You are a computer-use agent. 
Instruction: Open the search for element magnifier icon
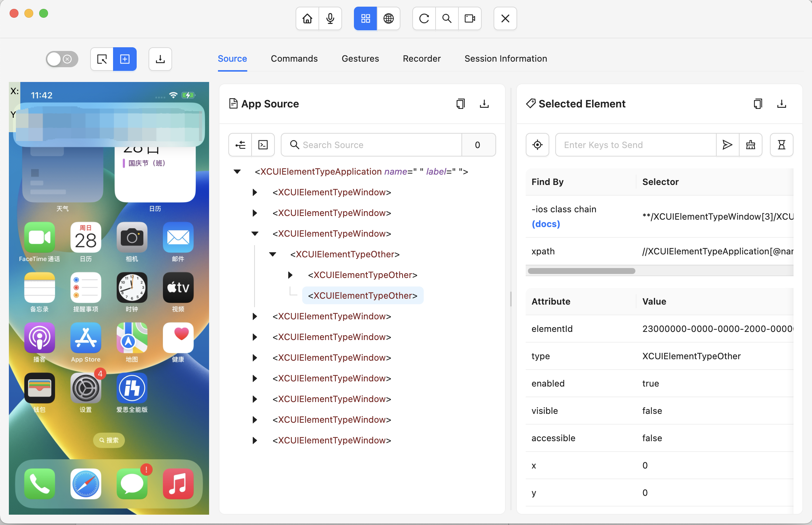coord(447,18)
